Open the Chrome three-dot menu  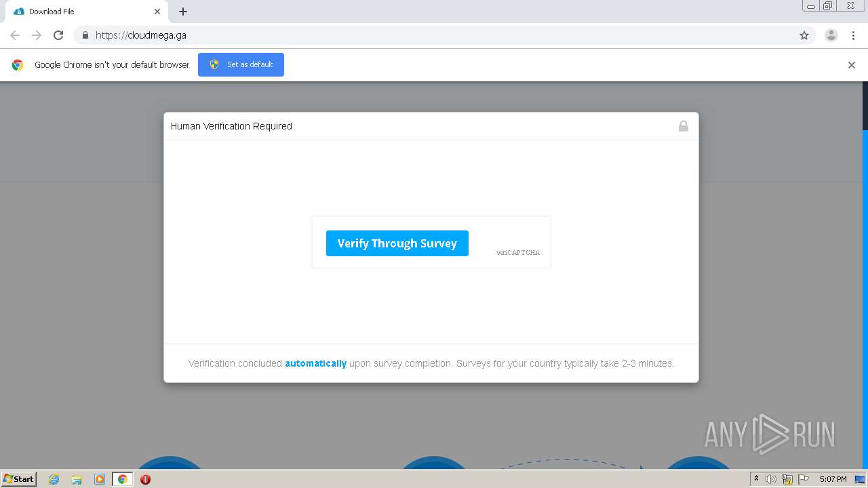pos(854,35)
